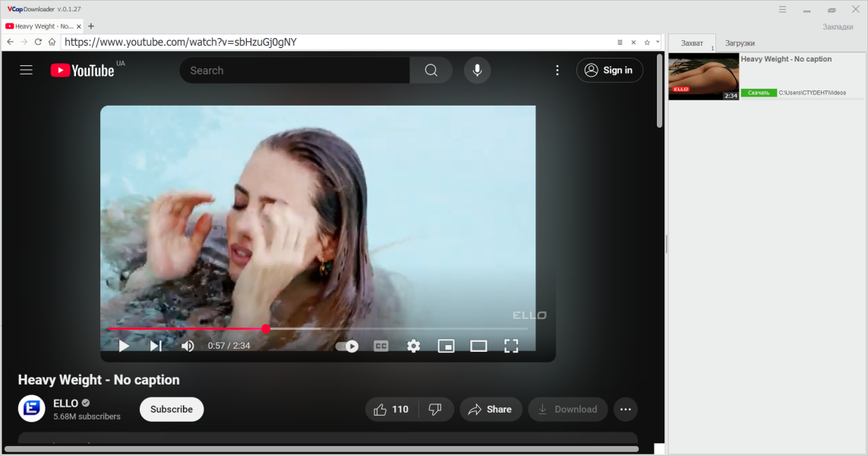Click the green Скачать button
This screenshot has width=868, height=456.
pyautogui.click(x=759, y=93)
